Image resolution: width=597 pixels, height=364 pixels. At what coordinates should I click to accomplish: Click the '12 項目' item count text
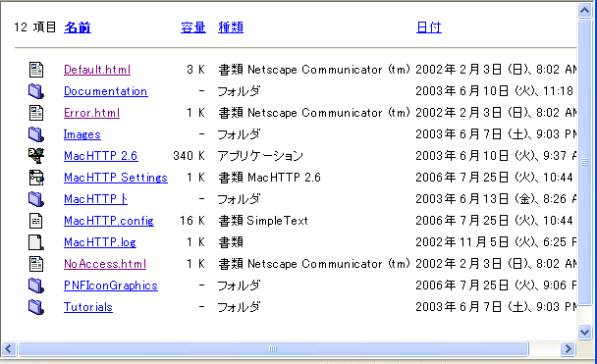[35, 27]
